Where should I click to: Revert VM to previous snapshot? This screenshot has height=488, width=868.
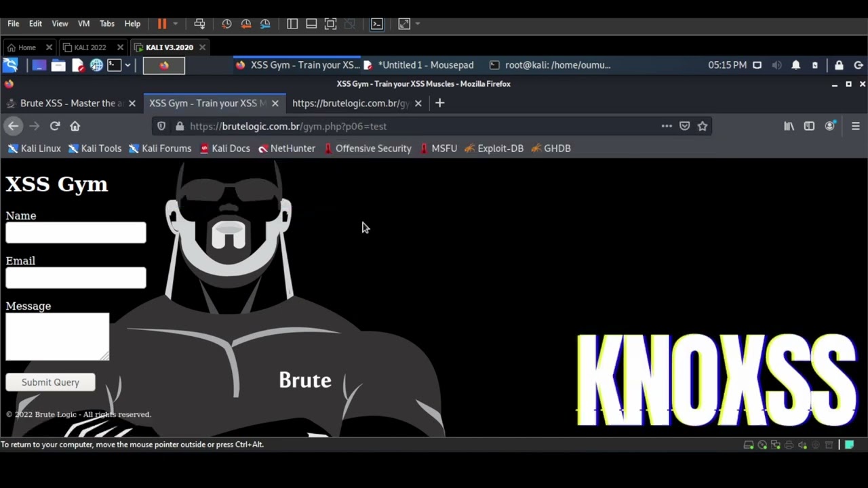click(x=246, y=24)
